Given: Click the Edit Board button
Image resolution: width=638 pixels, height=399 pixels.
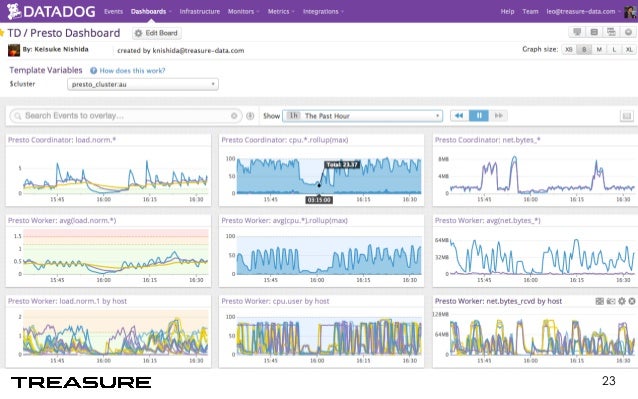Looking at the screenshot, I should tap(157, 33).
